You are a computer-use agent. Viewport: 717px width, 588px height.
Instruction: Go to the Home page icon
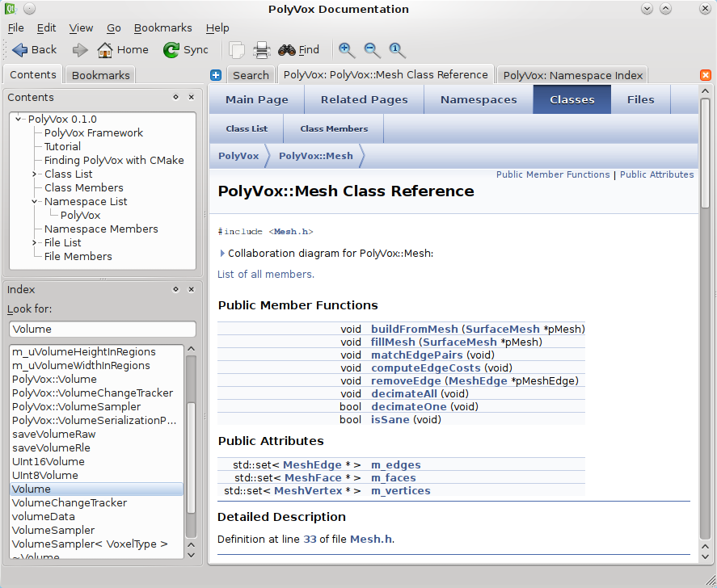click(x=105, y=50)
